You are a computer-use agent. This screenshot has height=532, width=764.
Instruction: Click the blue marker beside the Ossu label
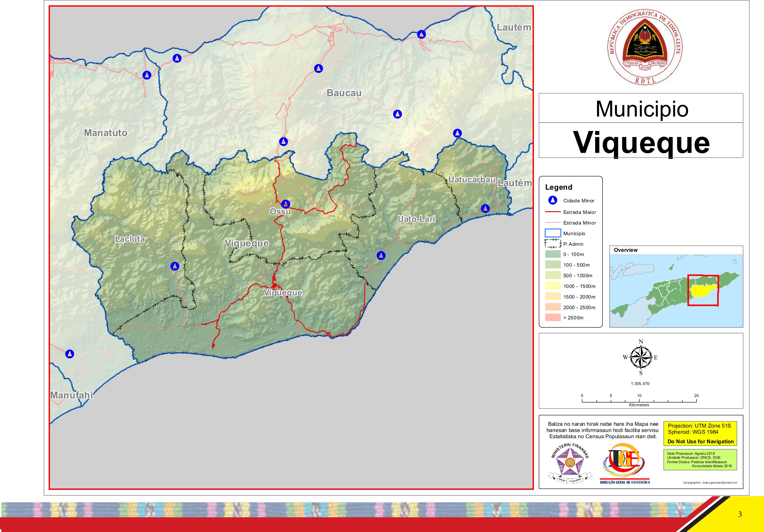point(285,204)
